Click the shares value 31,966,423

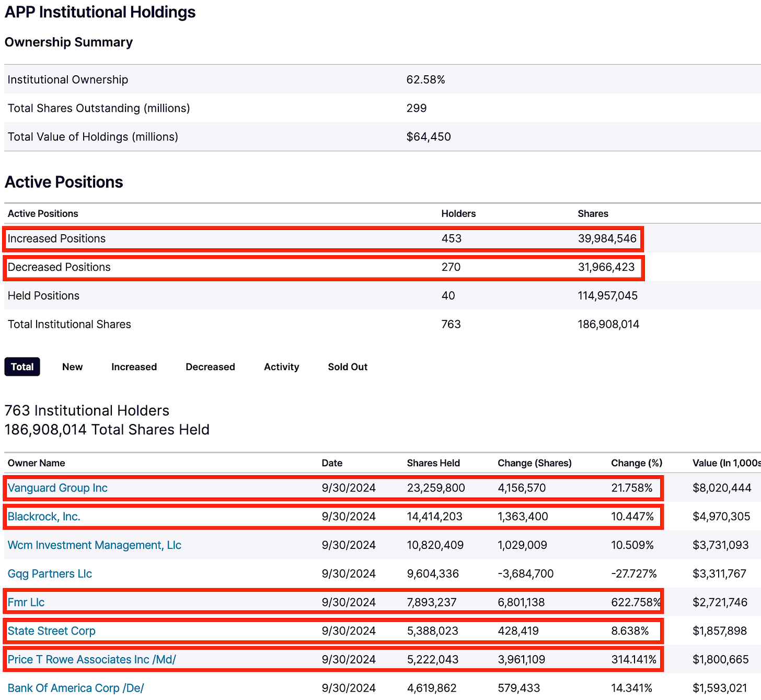tap(606, 267)
